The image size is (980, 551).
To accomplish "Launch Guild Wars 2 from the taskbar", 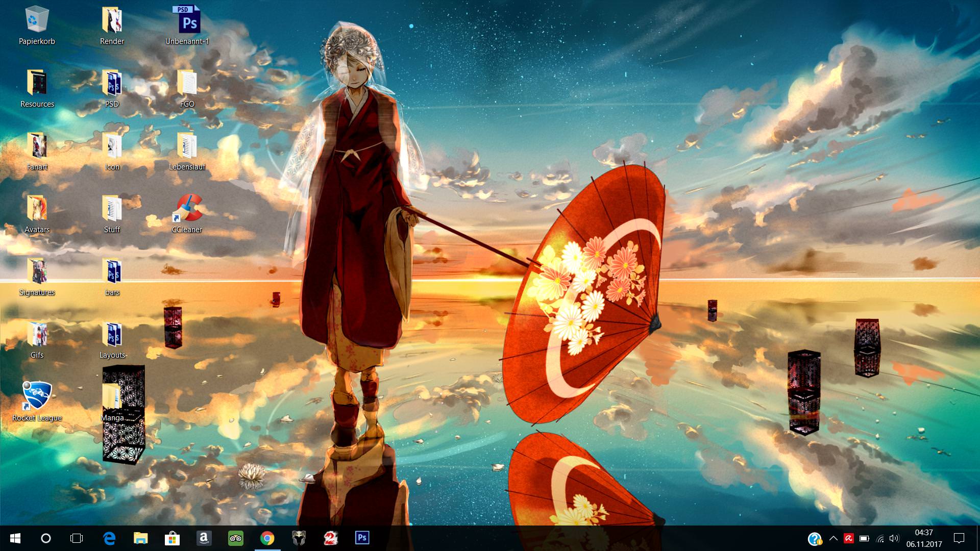I will pyautogui.click(x=330, y=538).
